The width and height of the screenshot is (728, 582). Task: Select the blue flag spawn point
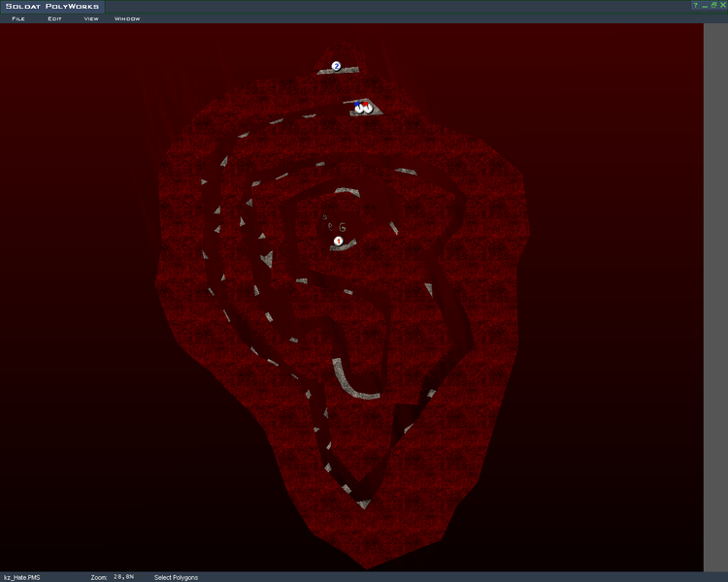pos(359,108)
